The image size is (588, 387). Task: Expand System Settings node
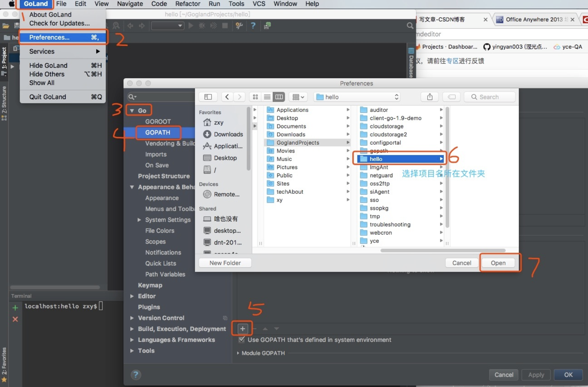click(x=139, y=220)
